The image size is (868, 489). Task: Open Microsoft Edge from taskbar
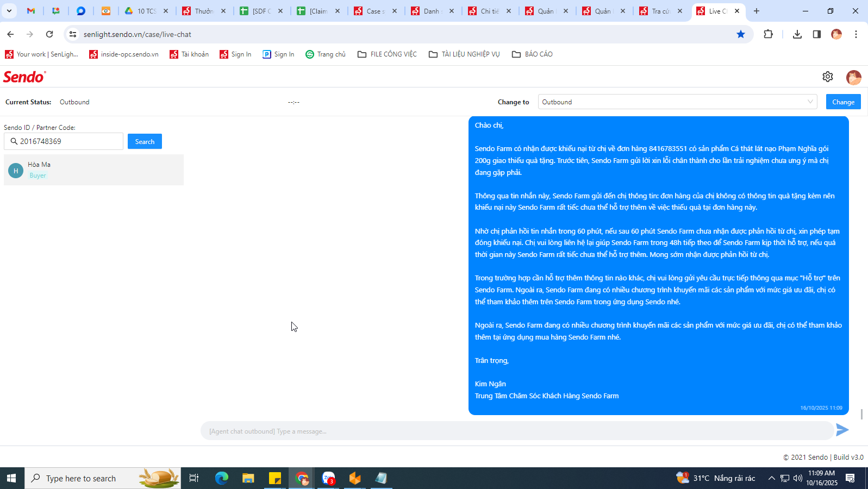pos(221,478)
